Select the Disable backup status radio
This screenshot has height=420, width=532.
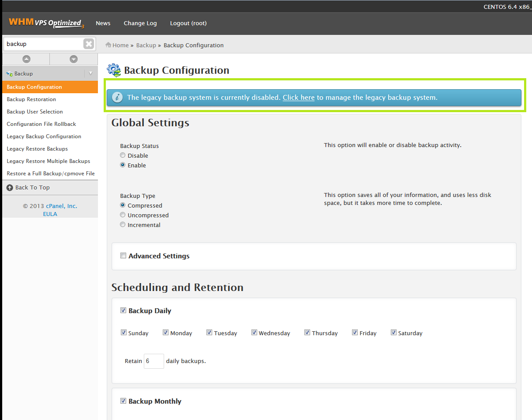tap(123, 155)
